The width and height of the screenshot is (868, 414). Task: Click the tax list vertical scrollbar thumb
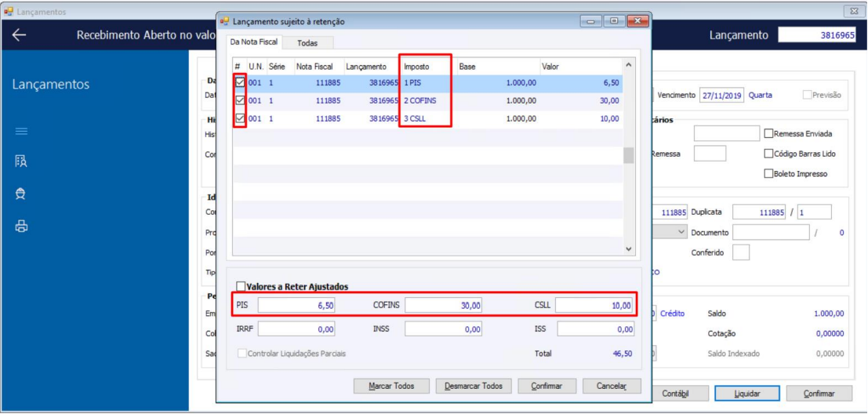pos(628,155)
